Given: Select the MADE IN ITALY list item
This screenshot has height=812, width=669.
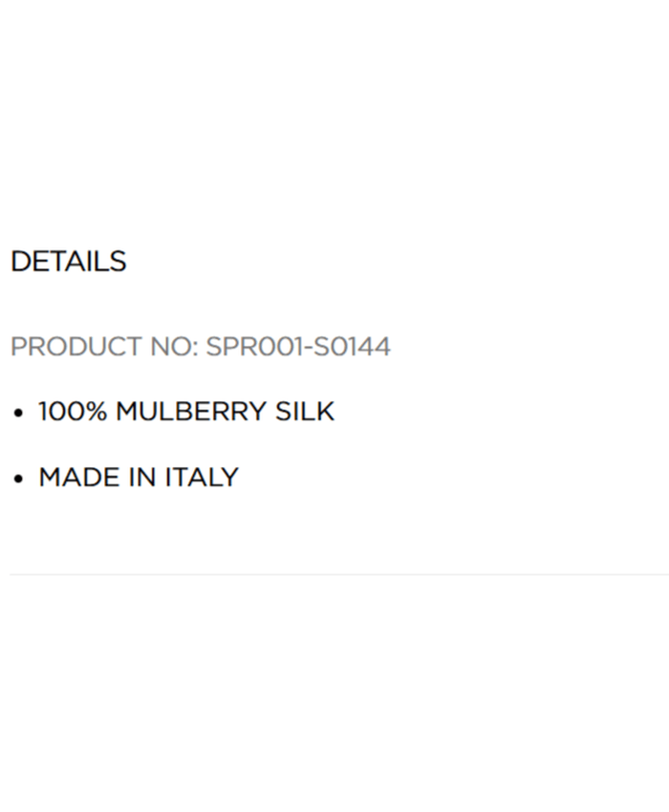Looking at the screenshot, I should (x=139, y=478).
